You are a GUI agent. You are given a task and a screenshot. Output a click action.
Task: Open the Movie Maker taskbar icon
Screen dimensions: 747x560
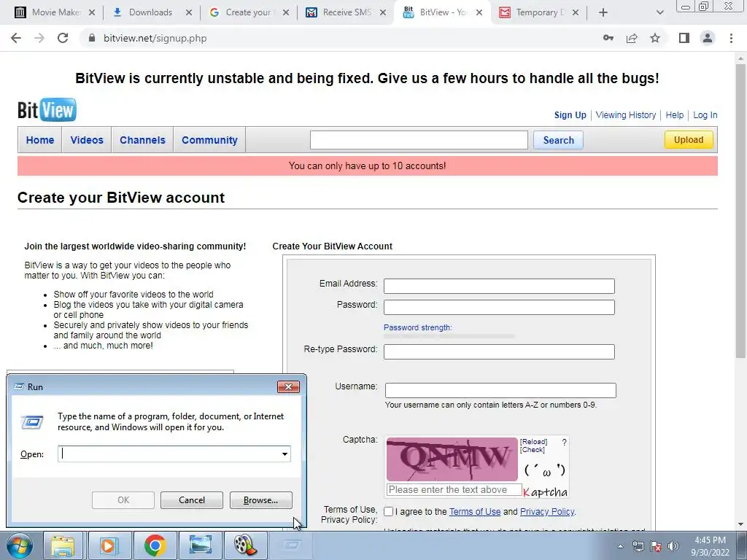(246, 545)
